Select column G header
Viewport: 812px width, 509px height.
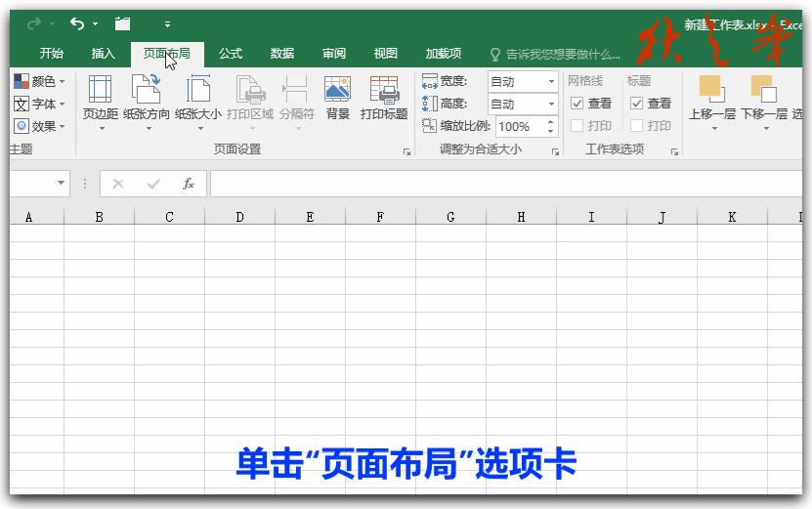pyautogui.click(x=450, y=217)
